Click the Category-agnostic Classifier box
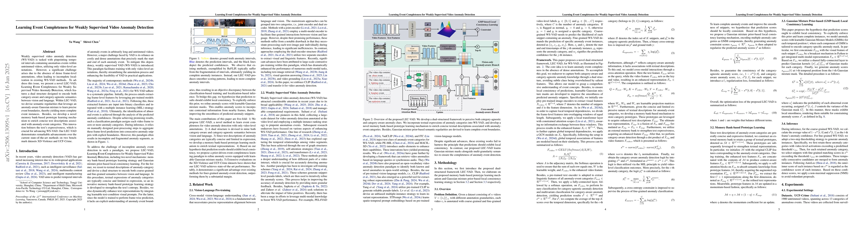The image size is (868, 225). point(447,48)
